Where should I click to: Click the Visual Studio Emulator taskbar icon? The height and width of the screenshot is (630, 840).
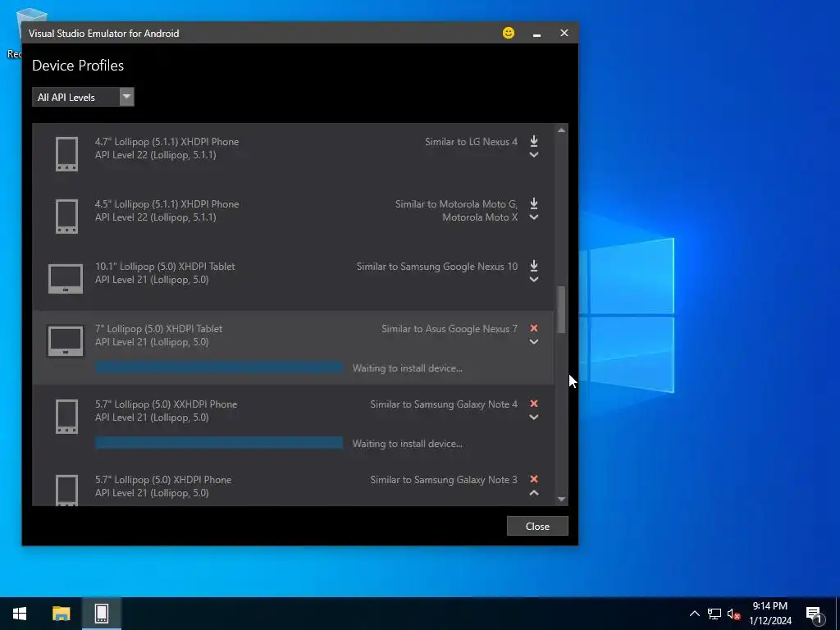point(102,614)
